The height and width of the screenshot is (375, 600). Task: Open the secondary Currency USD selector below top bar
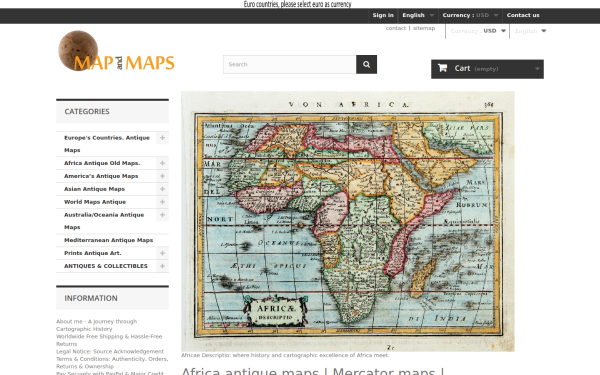pyautogui.click(x=478, y=31)
